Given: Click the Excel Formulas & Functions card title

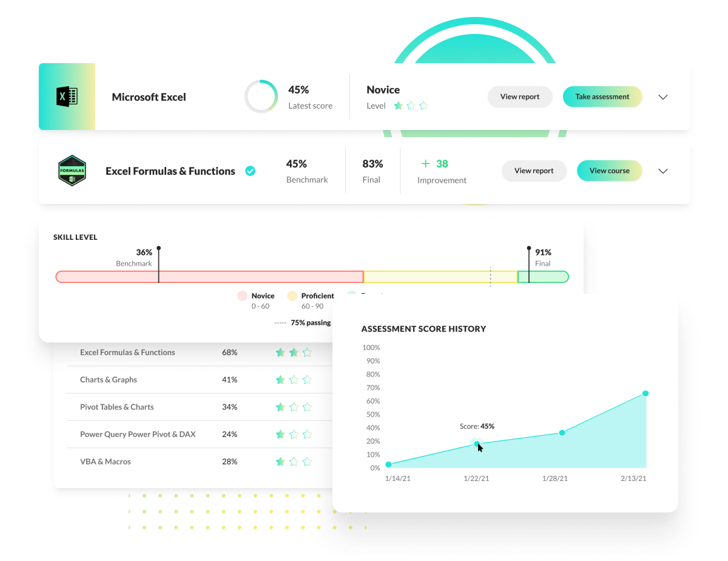Looking at the screenshot, I should (x=170, y=171).
